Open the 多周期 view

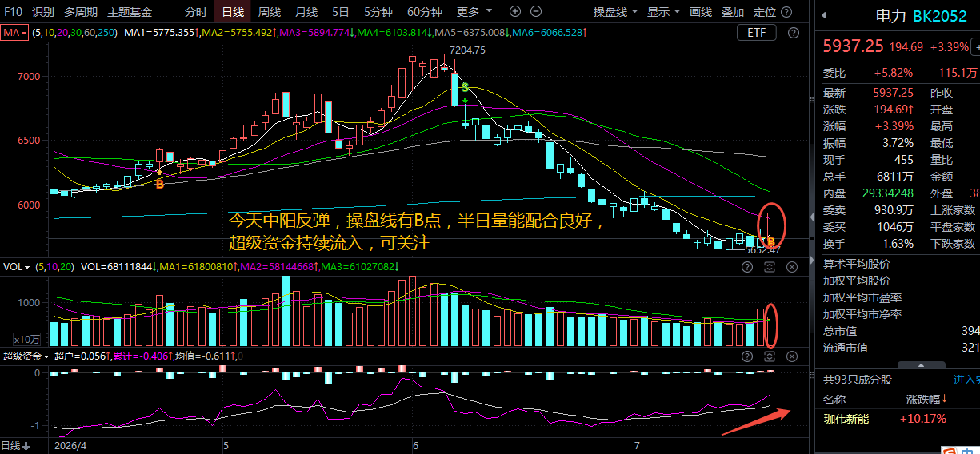point(81,12)
